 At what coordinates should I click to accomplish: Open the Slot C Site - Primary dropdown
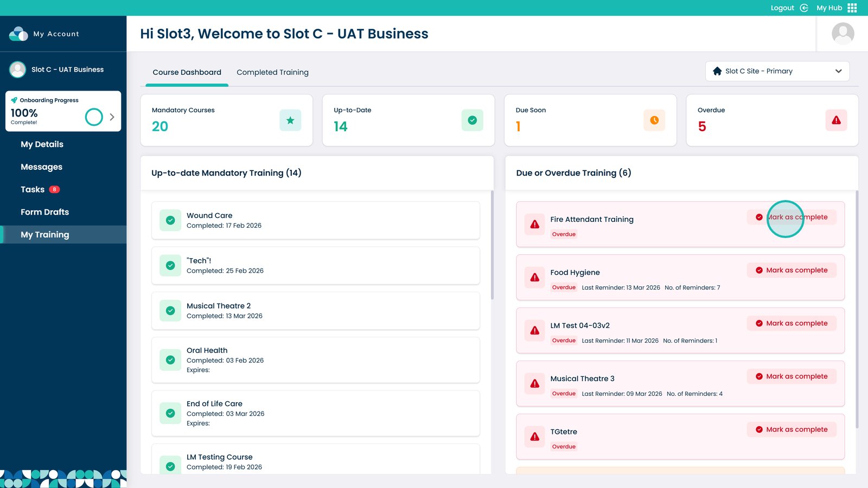(x=777, y=71)
